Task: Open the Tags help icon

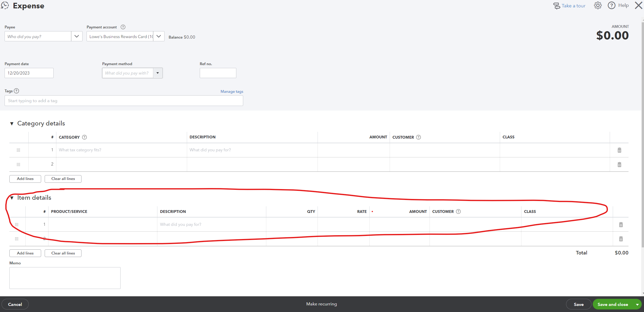Action: [x=16, y=91]
